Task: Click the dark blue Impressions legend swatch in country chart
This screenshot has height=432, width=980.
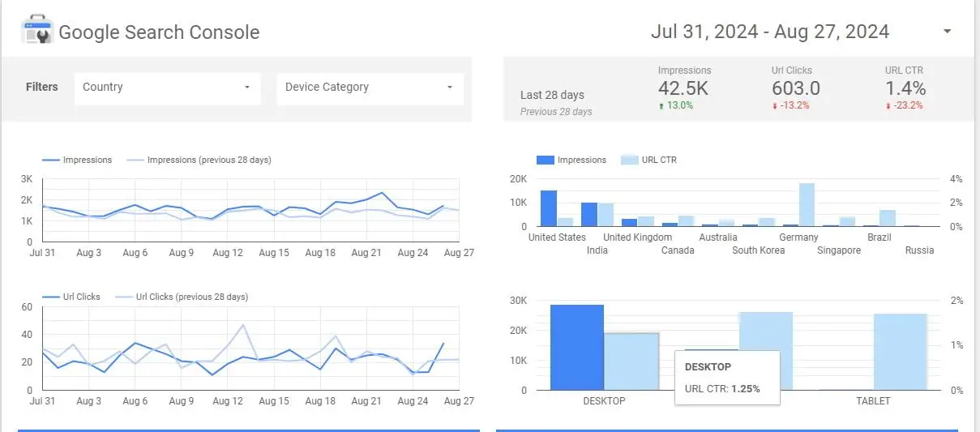Action: pyautogui.click(x=545, y=160)
